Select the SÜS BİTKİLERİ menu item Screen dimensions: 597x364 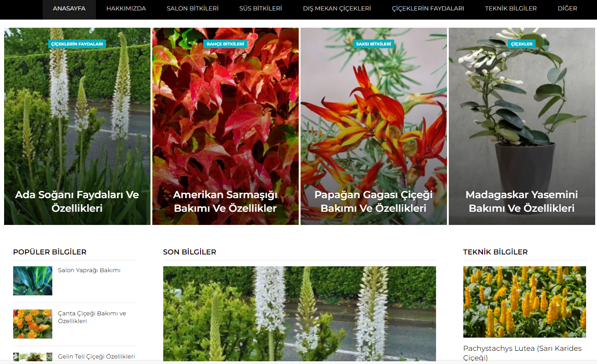pos(261,9)
